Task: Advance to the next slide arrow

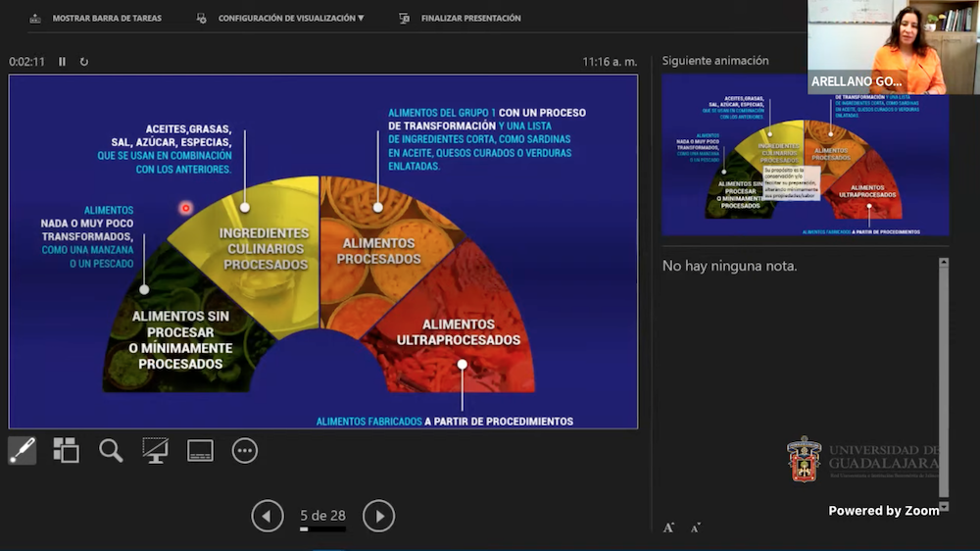Action: click(378, 516)
